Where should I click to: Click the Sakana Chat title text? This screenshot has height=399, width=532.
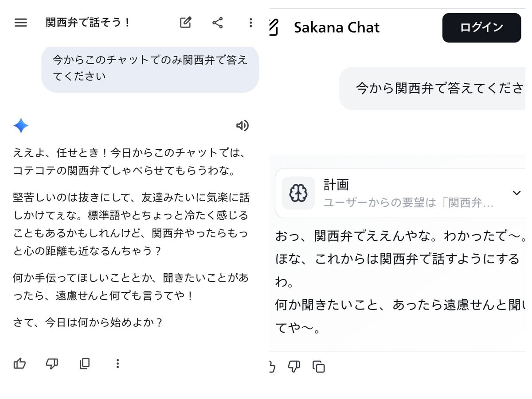coord(336,27)
